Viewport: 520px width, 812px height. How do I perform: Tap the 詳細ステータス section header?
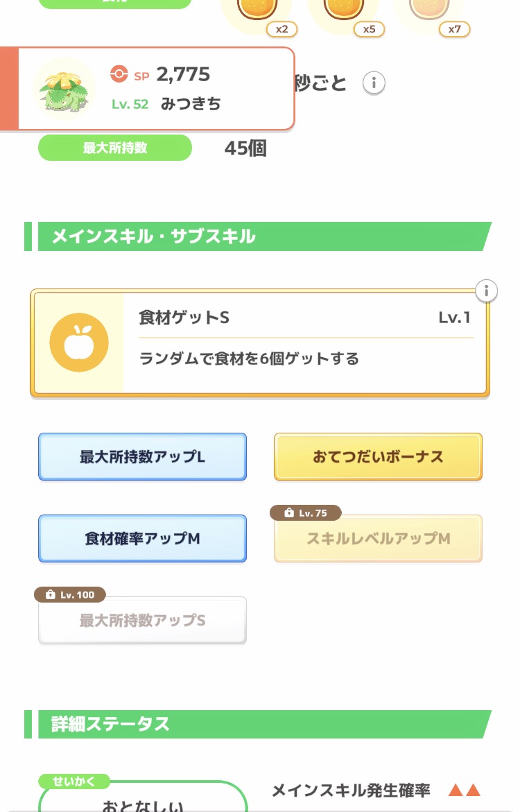(110, 724)
